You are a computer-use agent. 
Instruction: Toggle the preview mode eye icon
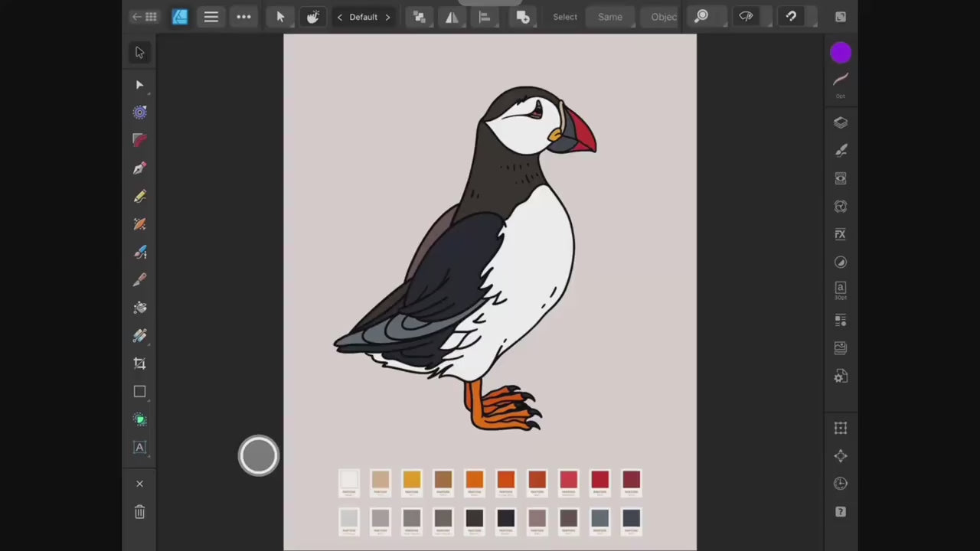click(x=746, y=17)
